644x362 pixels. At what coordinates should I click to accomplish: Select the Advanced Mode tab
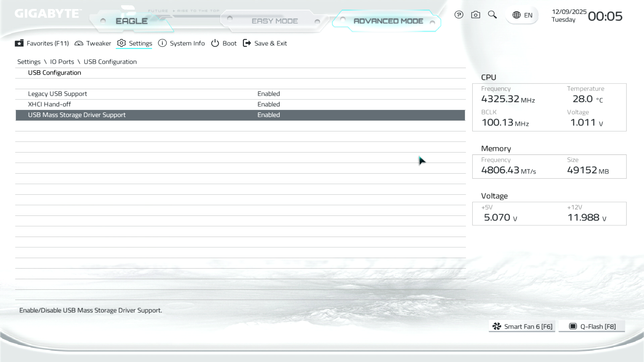point(388,21)
